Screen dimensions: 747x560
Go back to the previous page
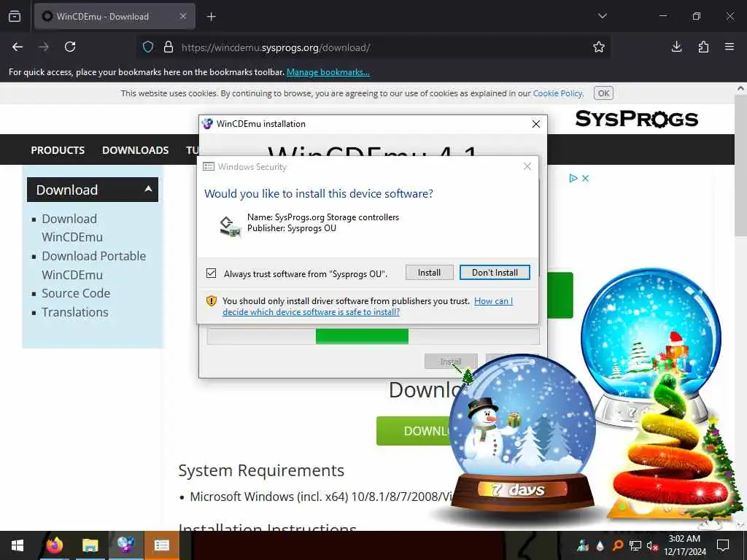click(18, 47)
